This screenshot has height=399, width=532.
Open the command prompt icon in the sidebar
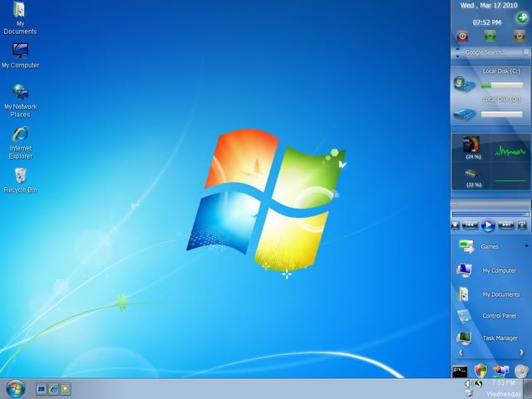pyautogui.click(x=460, y=372)
